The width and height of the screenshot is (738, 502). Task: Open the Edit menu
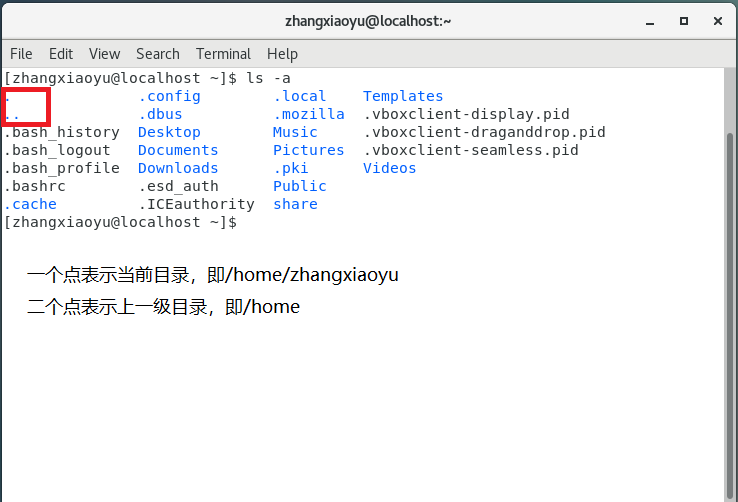(x=61, y=54)
